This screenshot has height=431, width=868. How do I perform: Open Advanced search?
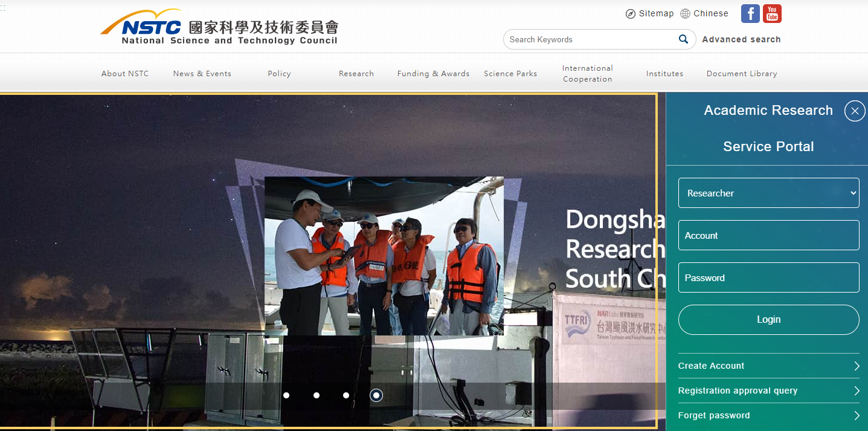pos(741,39)
